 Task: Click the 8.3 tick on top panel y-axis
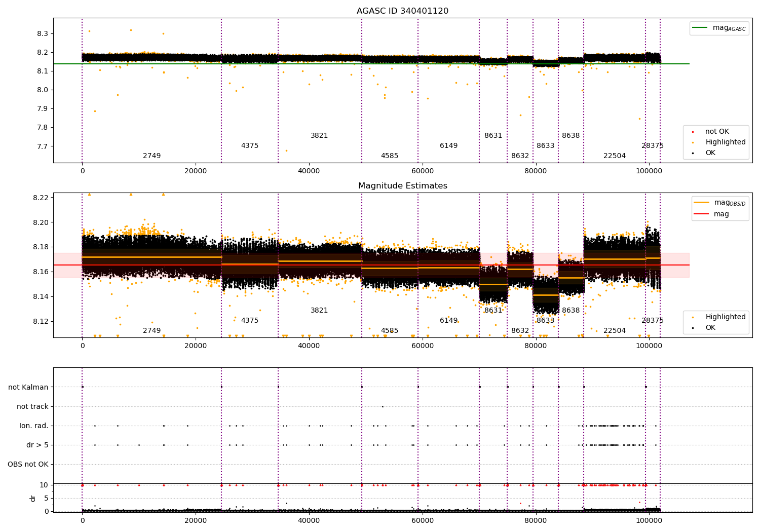pos(43,34)
